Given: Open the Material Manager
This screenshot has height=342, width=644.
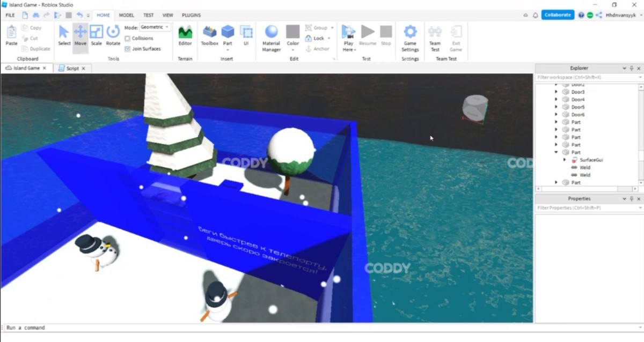Looking at the screenshot, I should [x=271, y=36].
